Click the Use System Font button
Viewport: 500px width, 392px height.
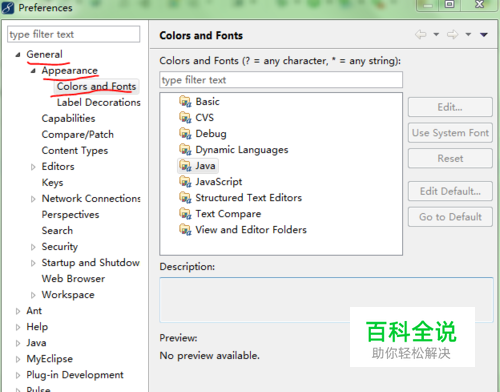point(450,133)
